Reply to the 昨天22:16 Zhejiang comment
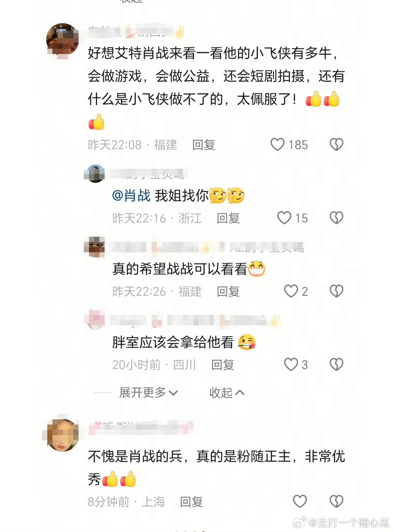Image resolution: width=393 pixels, height=532 pixels. (x=228, y=218)
